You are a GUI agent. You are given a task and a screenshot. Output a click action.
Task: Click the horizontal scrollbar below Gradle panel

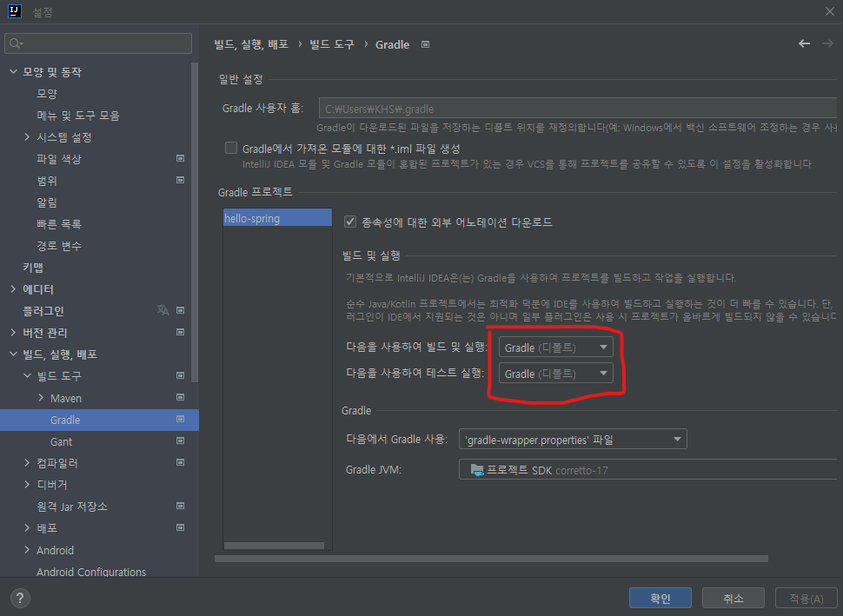(491, 559)
